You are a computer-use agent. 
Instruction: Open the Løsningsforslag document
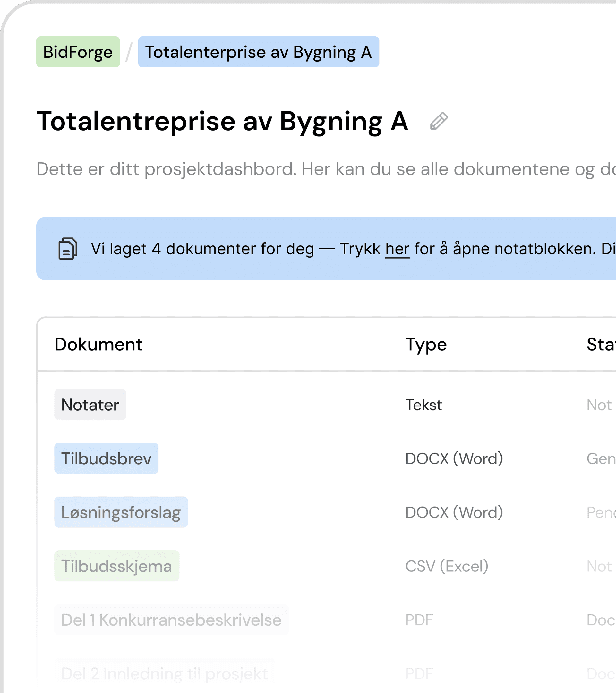pos(121,512)
